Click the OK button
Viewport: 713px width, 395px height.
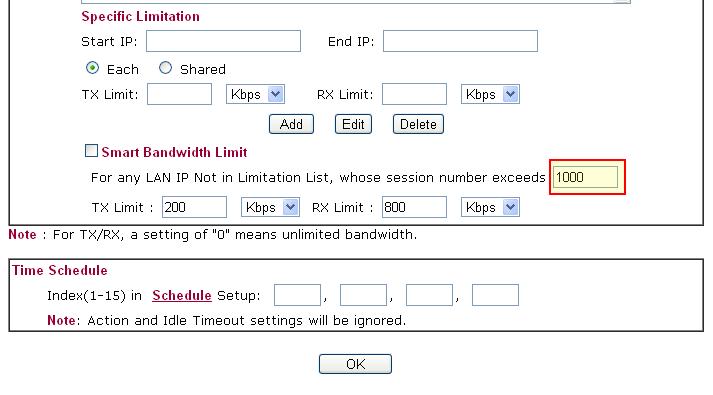pyautogui.click(x=355, y=364)
